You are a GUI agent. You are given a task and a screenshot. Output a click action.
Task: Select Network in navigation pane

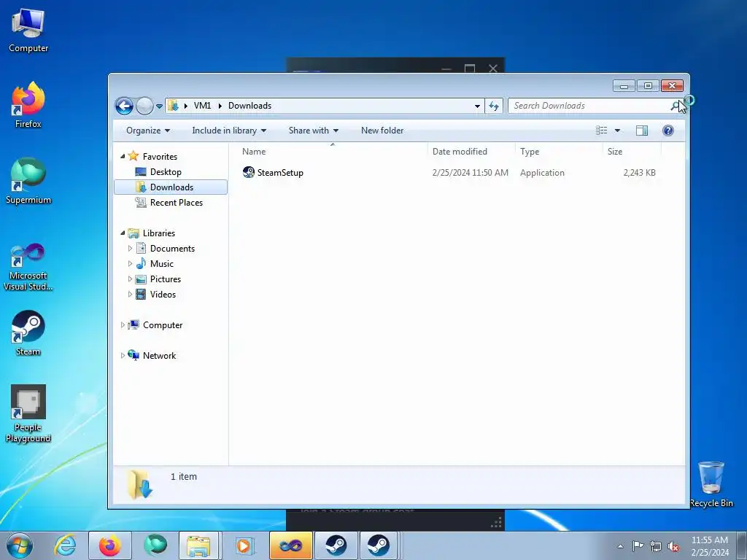click(159, 356)
